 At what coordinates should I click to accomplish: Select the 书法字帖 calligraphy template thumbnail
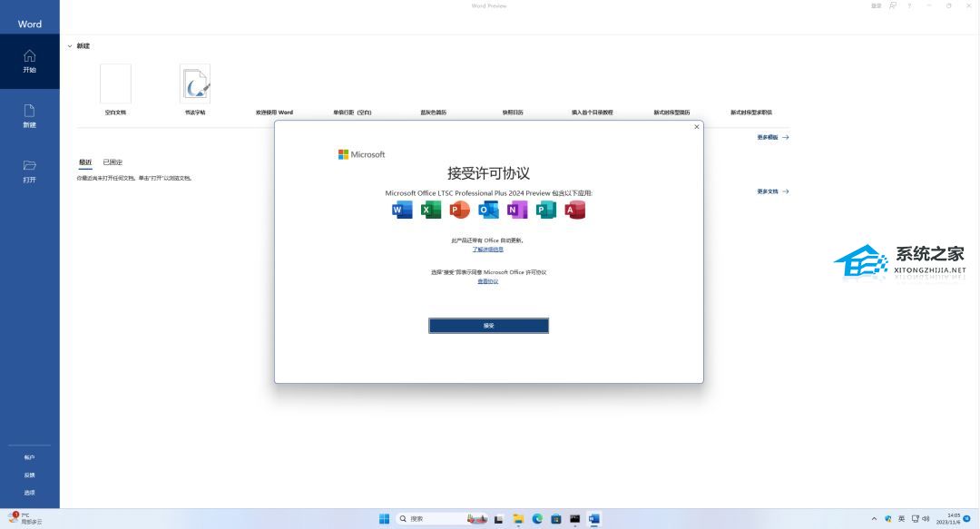pos(195,83)
